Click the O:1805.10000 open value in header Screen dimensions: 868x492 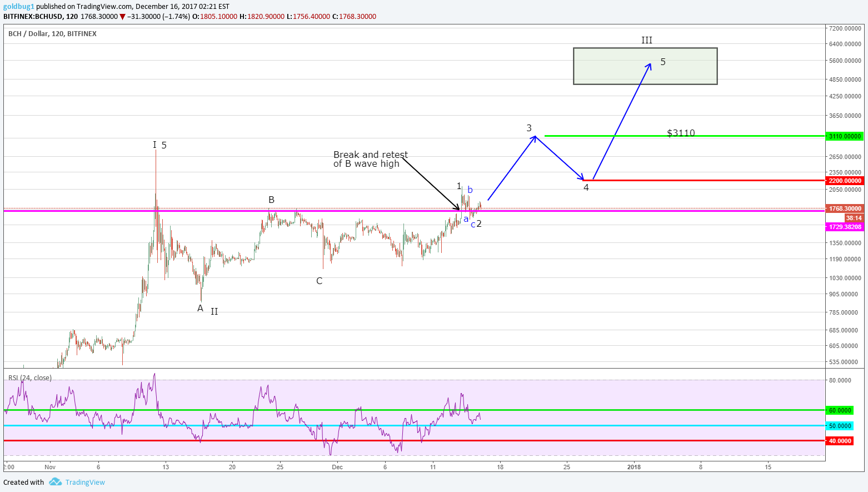pos(215,17)
